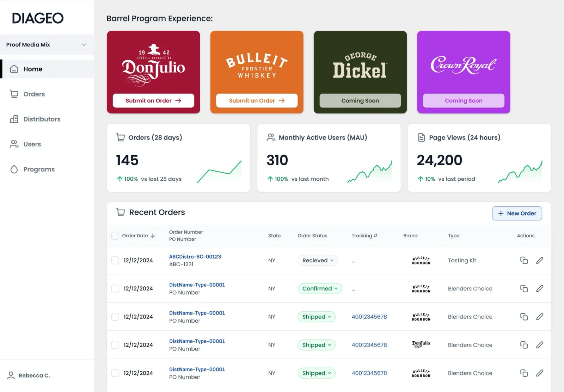Click the Tracking # column header
This screenshot has width=564, height=392.
point(364,236)
